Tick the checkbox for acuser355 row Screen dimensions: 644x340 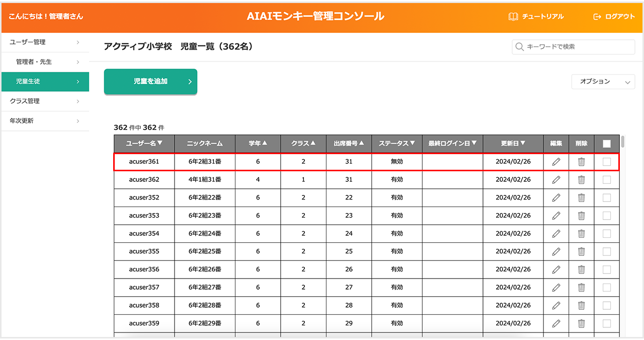click(607, 251)
